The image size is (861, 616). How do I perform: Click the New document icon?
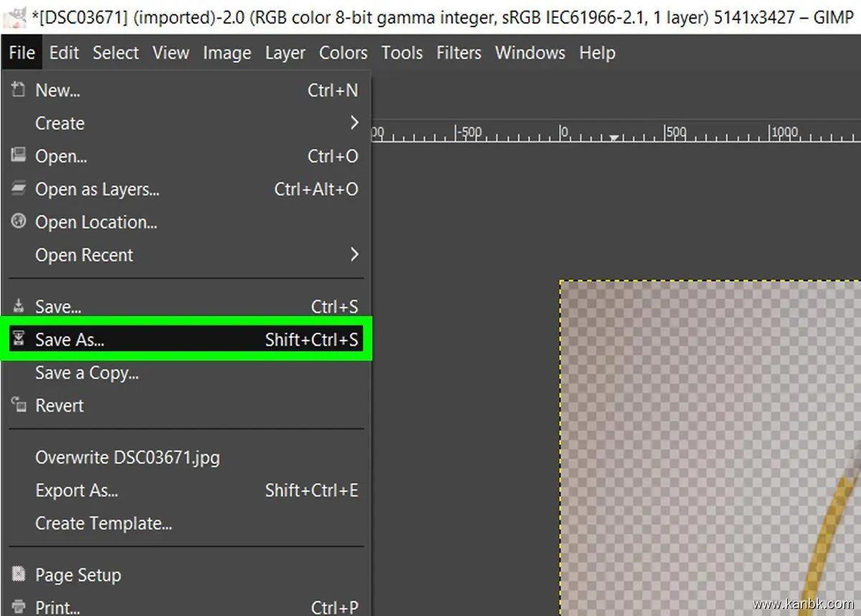point(19,90)
